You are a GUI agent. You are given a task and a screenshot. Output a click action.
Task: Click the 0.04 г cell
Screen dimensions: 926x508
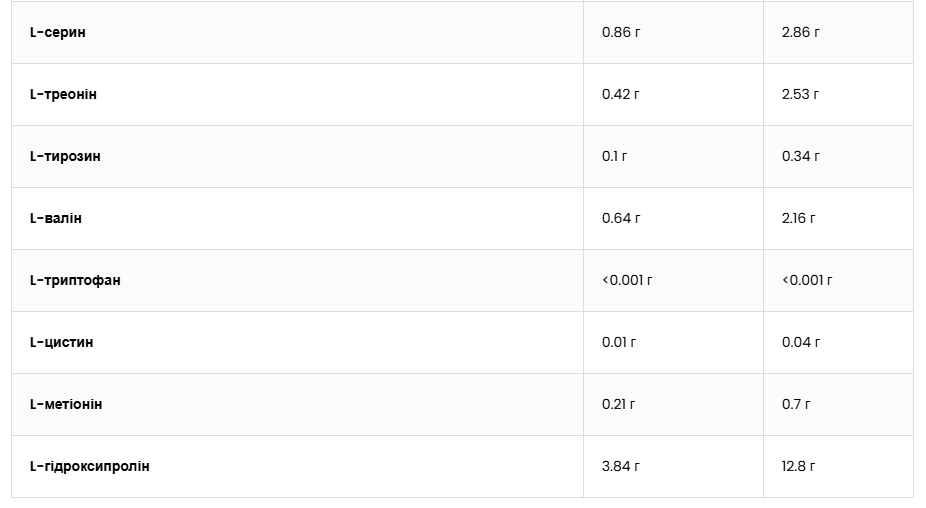800,342
